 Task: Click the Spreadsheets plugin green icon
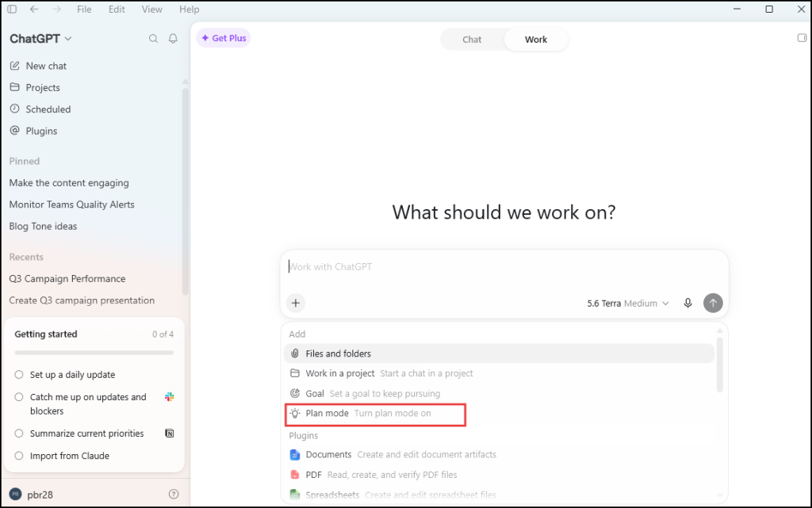point(295,495)
